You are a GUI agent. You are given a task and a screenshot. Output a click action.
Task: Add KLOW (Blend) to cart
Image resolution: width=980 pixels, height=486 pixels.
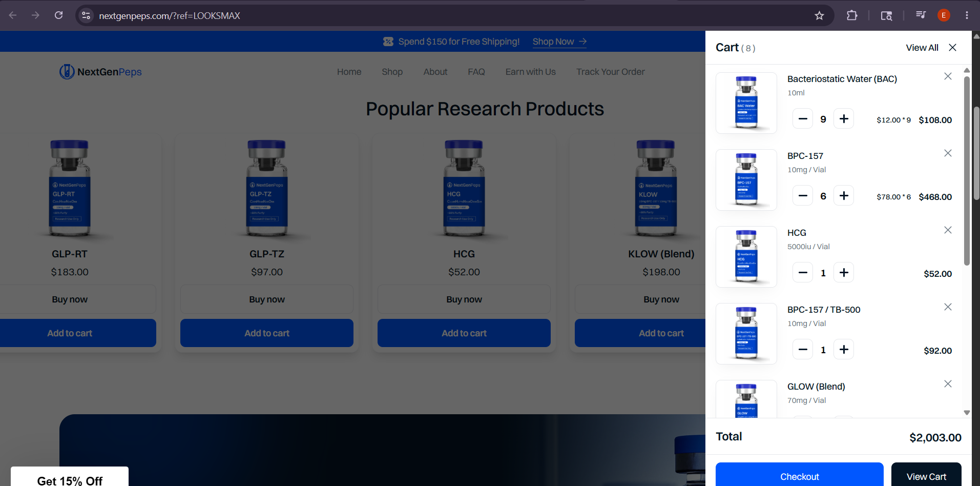(x=640, y=333)
